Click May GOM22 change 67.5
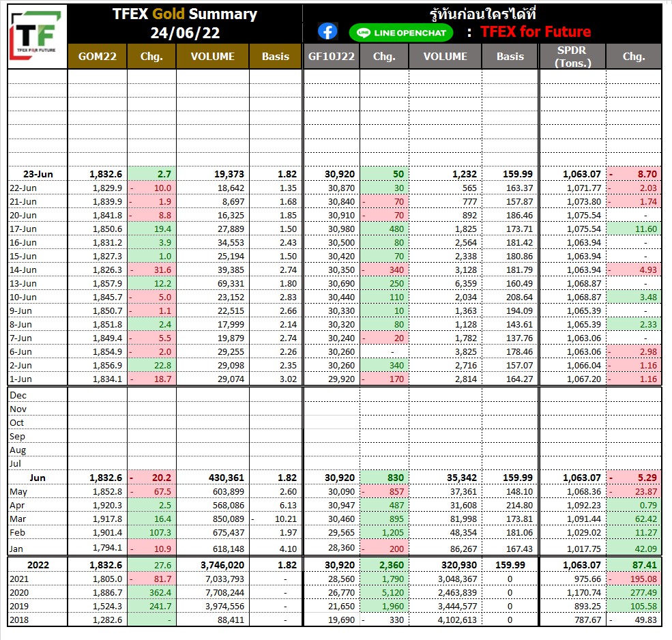The width and height of the screenshot is (672, 640). [x=162, y=491]
